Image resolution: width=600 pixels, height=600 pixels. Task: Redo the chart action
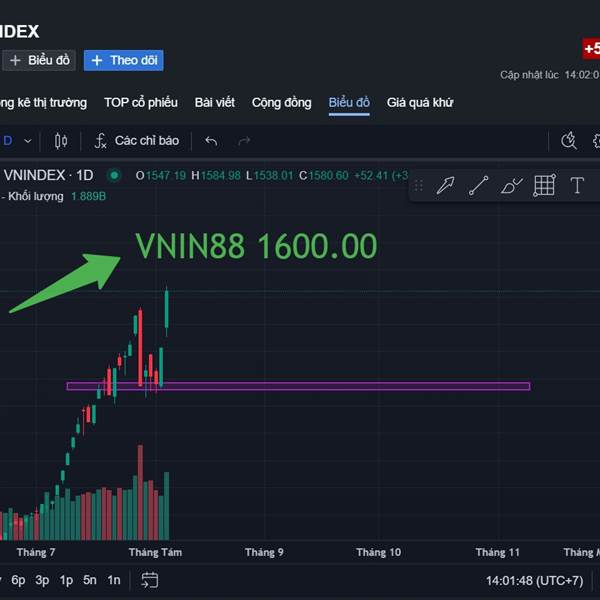pyautogui.click(x=244, y=141)
